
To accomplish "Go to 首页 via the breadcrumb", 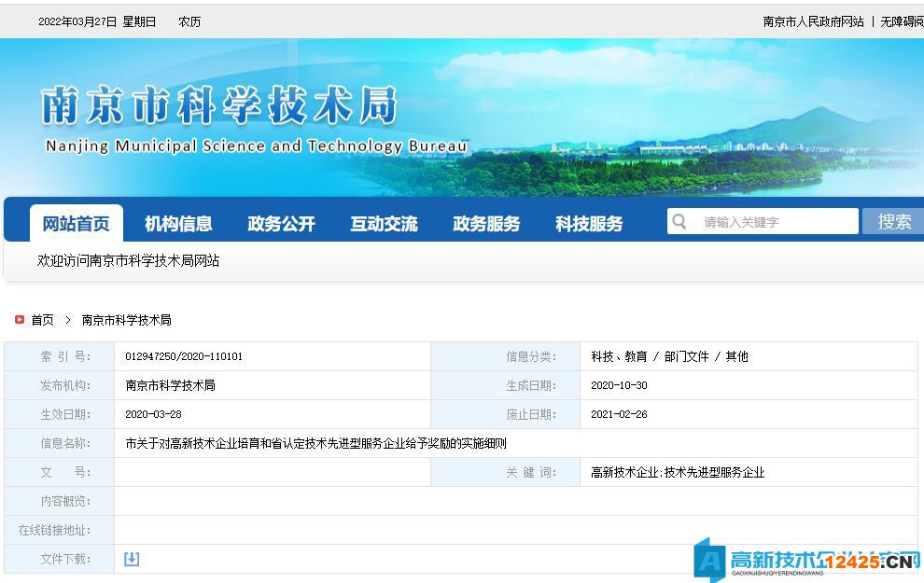I will [x=43, y=320].
